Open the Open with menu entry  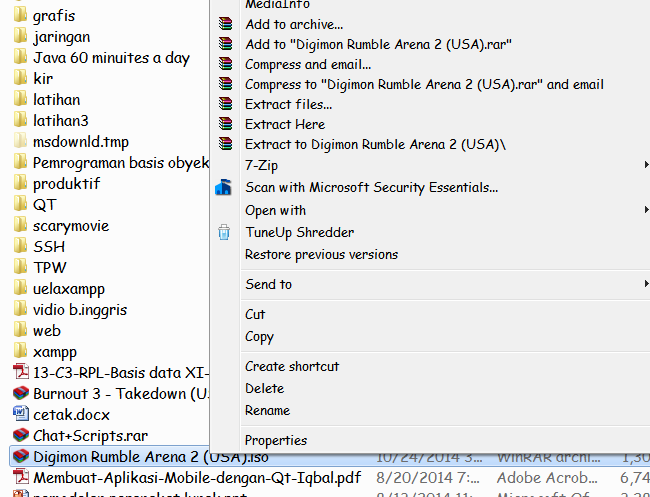pyautogui.click(x=275, y=210)
